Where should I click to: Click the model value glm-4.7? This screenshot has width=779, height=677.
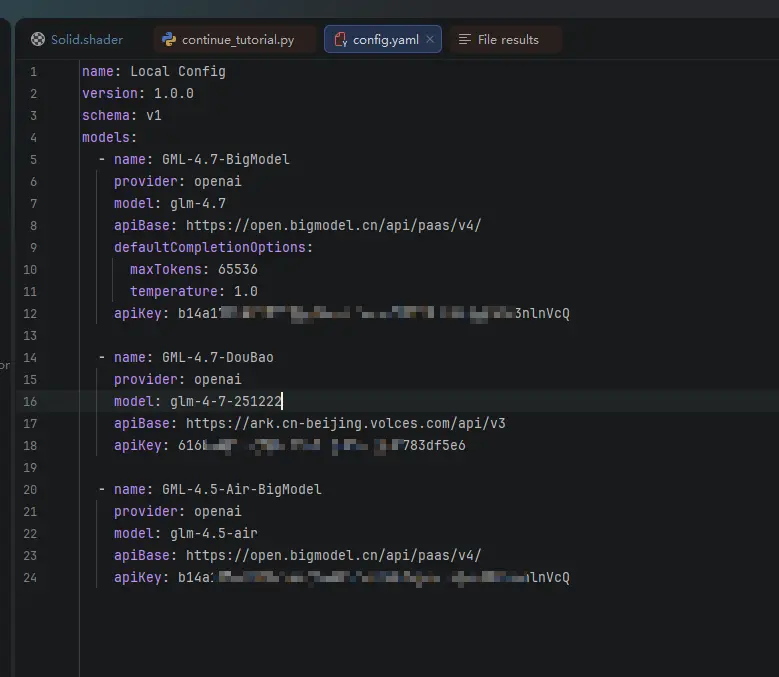click(198, 203)
